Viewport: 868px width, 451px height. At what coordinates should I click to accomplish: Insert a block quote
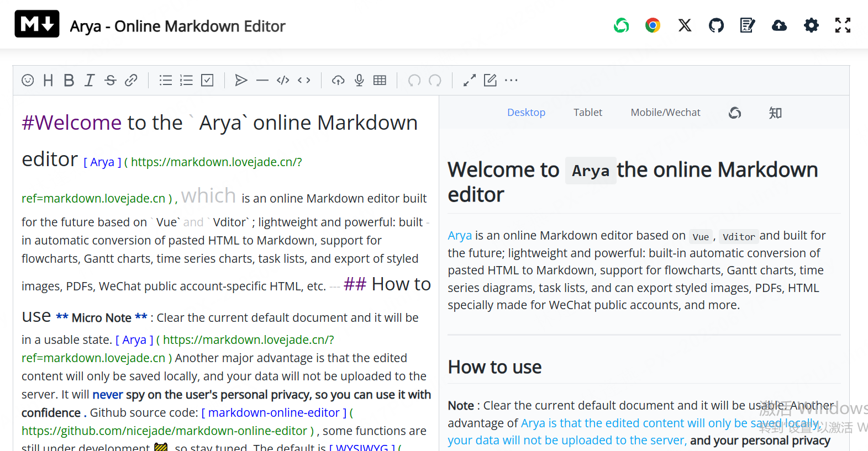click(241, 81)
